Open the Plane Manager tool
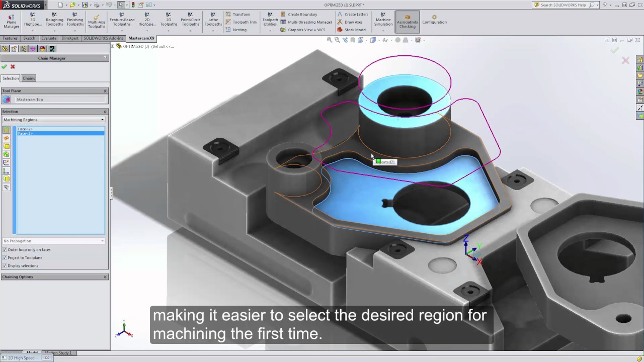The height and width of the screenshot is (362, 644). (x=11, y=21)
